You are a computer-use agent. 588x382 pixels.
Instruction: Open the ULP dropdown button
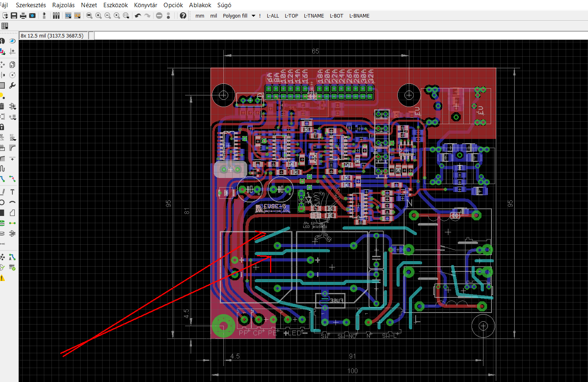click(x=78, y=16)
